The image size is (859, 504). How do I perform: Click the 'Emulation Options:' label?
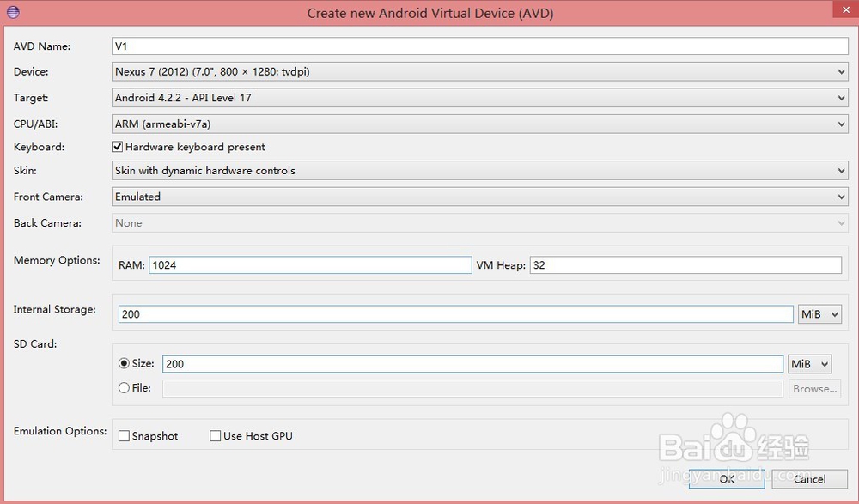coord(60,431)
